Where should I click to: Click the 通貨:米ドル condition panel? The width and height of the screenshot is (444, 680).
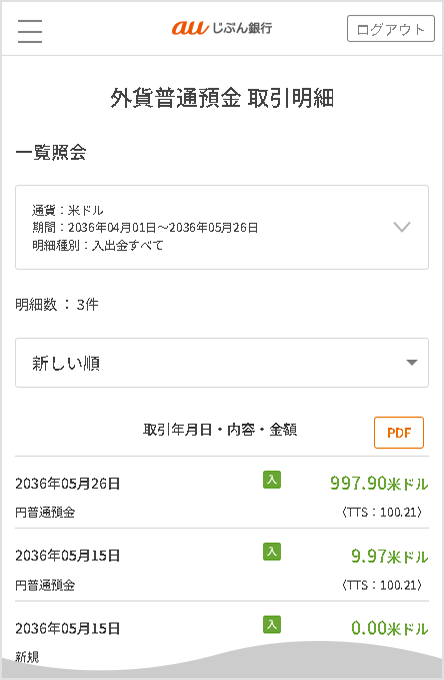point(222,227)
